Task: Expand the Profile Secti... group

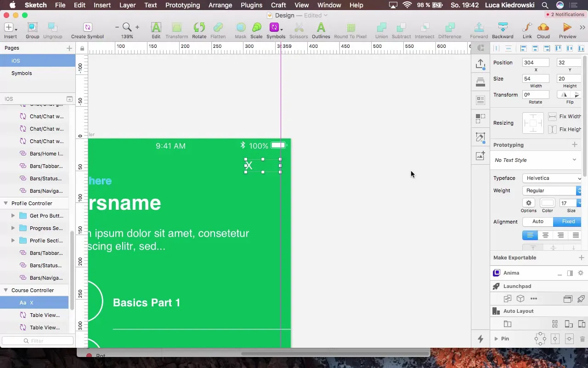Action: coord(13,241)
